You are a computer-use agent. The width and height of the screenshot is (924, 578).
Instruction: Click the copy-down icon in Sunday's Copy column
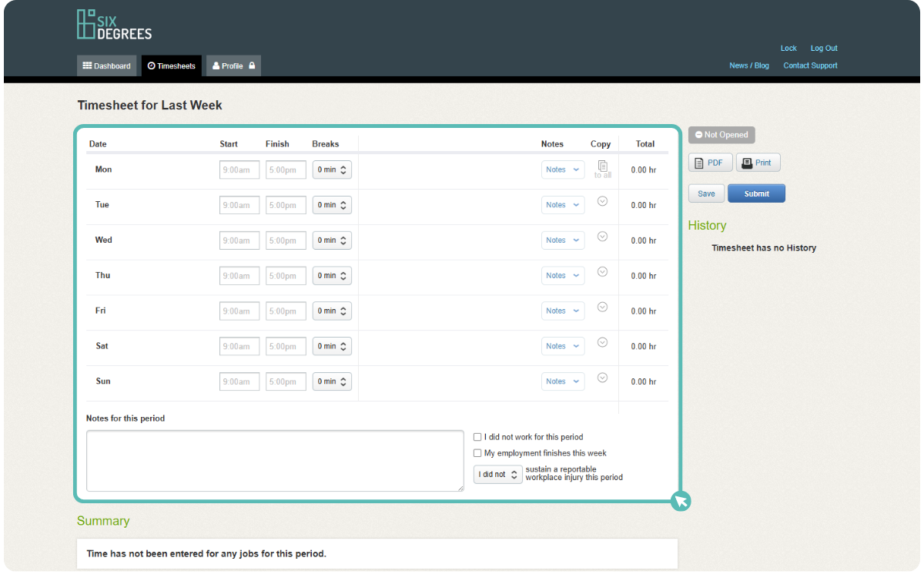tap(602, 377)
